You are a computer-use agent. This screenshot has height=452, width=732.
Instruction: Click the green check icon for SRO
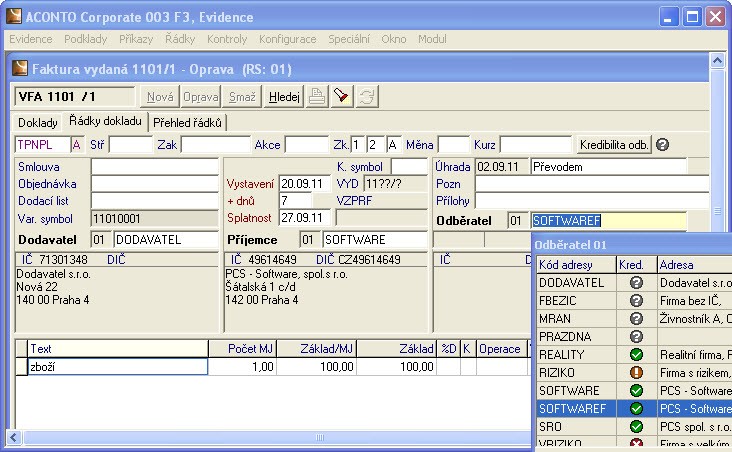pos(636,427)
